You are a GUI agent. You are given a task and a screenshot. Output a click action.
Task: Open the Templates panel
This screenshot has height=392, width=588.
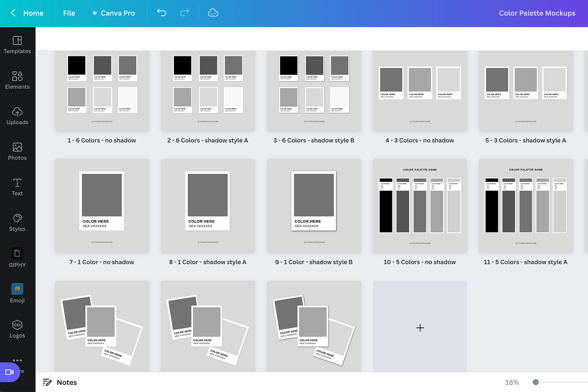(x=17, y=45)
